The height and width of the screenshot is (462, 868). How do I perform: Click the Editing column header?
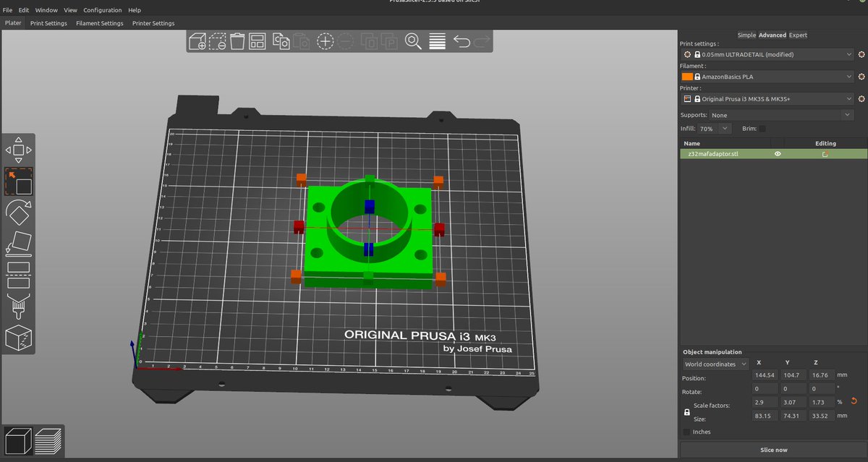pos(825,143)
